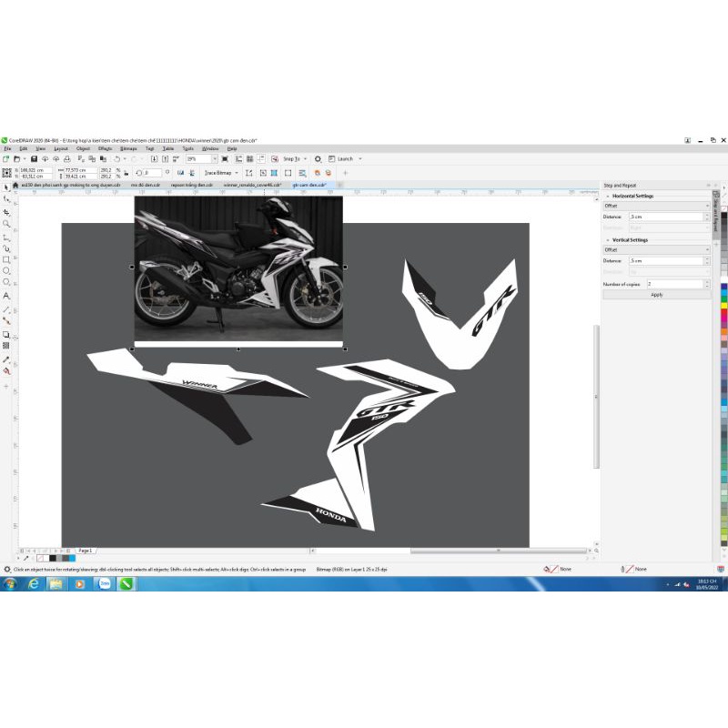Collapse the Vertical Settings section
Screen dimensions: 728x728
pos(608,240)
